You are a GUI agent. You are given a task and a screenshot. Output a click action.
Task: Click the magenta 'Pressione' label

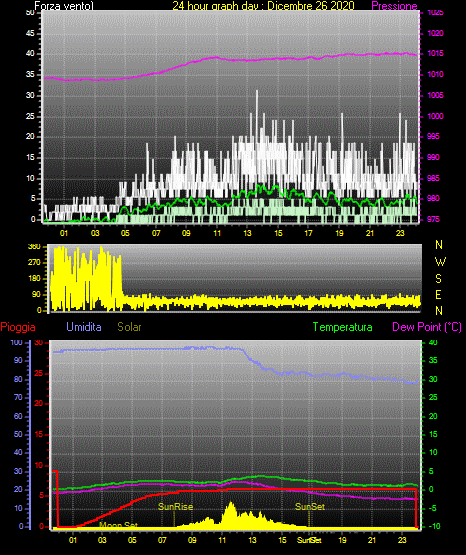[x=394, y=6]
